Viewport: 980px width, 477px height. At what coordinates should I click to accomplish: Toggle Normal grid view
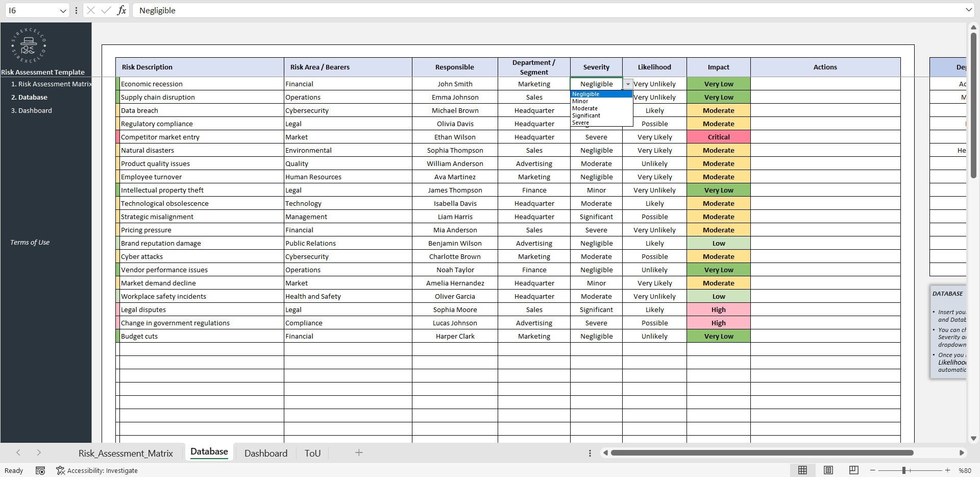[x=803, y=470]
